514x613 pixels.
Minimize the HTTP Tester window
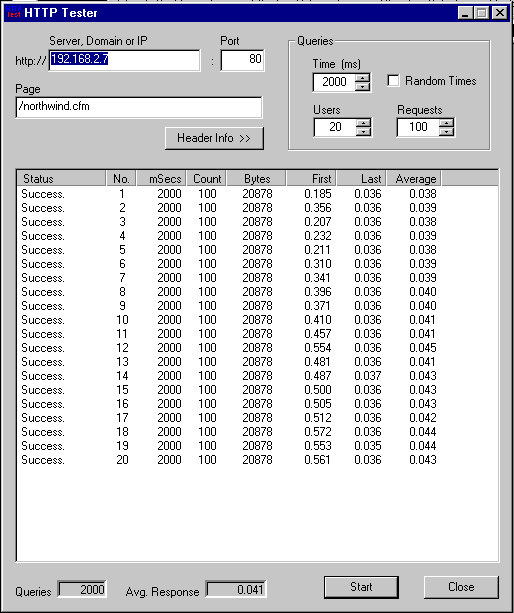click(465, 13)
